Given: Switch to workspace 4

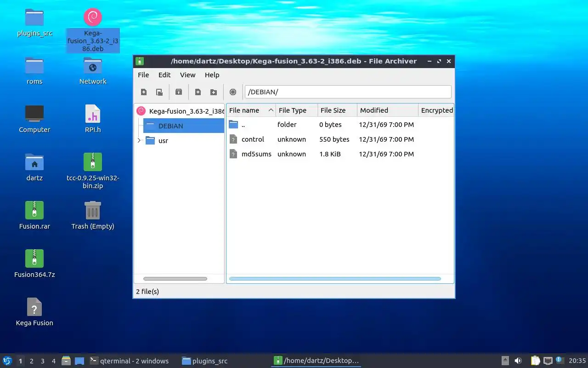Looking at the screenshot, I should point(53,361).
